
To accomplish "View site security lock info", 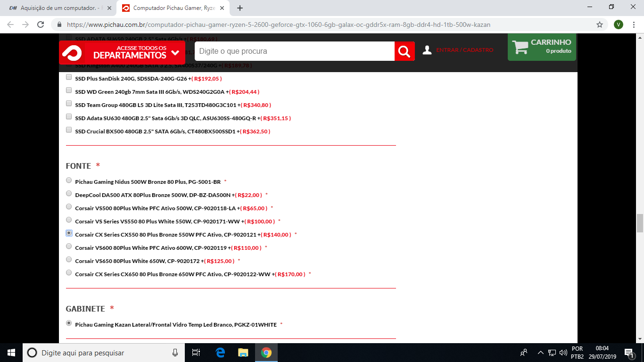I will coord(59,25).
